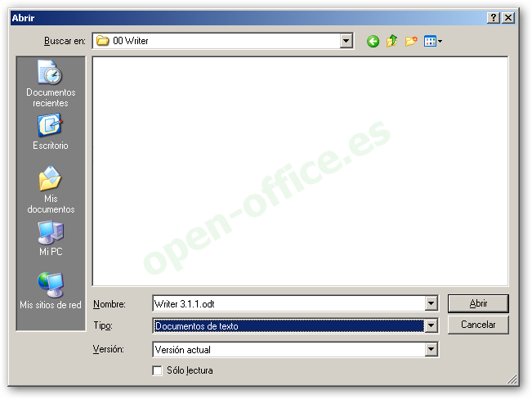Click into the Nombre filename field
The width and height of the screenshot is (532, 399).
point(288,303)
